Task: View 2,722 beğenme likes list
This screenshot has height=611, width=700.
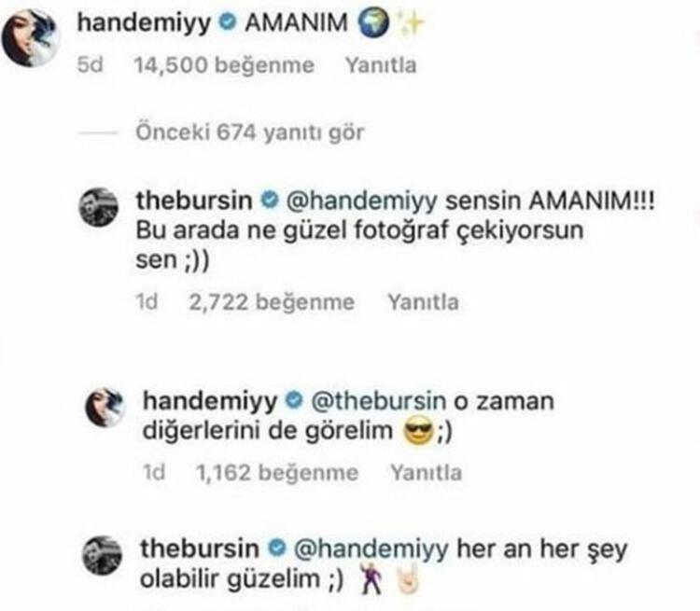Action: (x=272, y=302)
